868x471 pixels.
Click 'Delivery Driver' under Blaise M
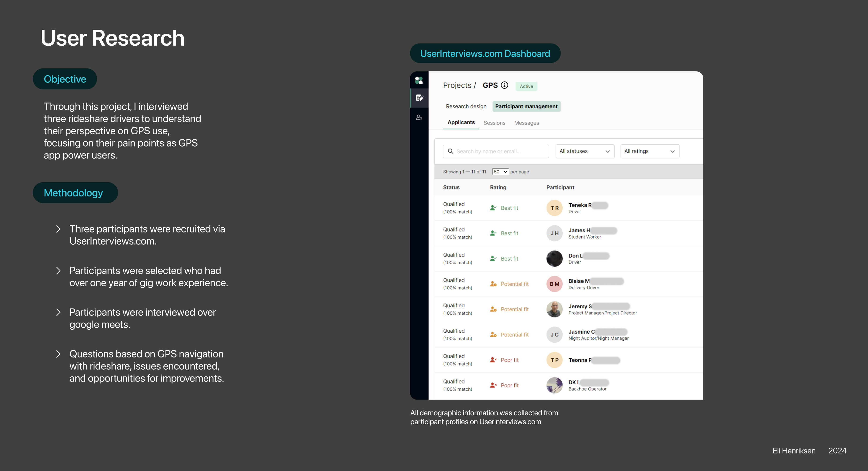coord(584,287)
